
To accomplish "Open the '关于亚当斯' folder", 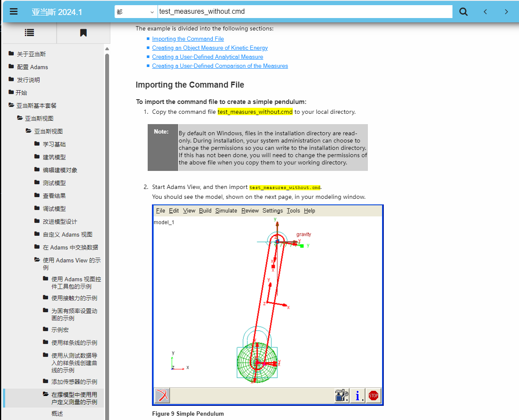I will tap(31, 54).
